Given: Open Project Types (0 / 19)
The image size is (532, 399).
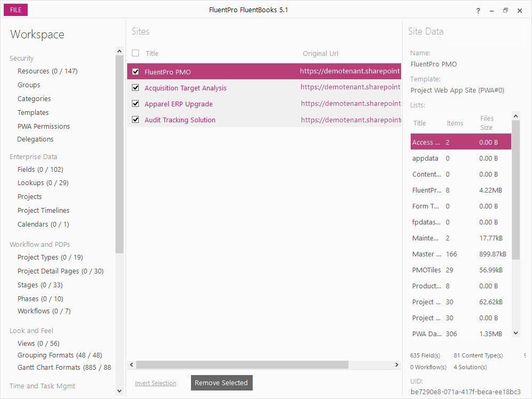Looking at the screenshot, I should pos(50,257).
